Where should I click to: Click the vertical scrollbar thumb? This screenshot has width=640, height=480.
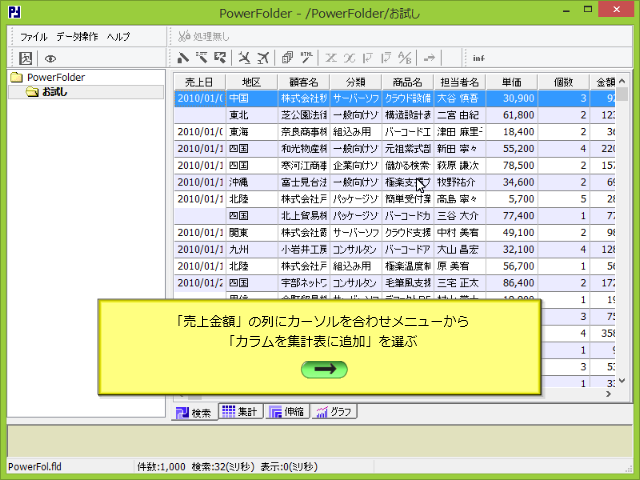point(622,95)
